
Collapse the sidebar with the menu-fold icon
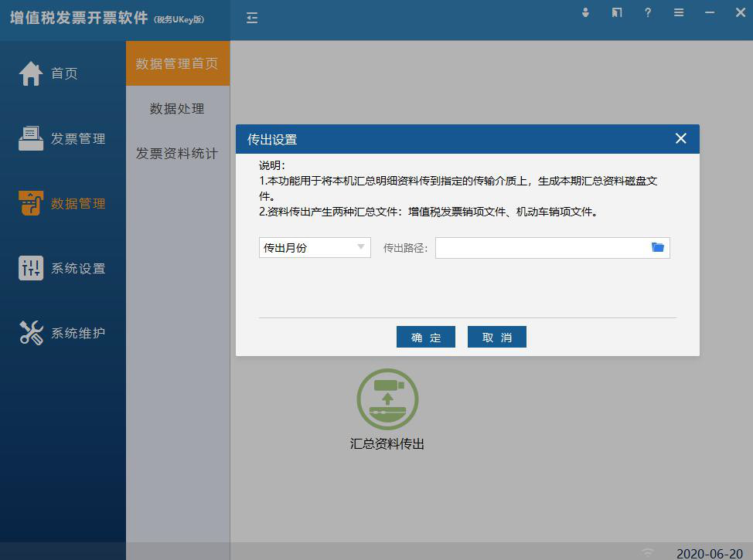[252, 19]
